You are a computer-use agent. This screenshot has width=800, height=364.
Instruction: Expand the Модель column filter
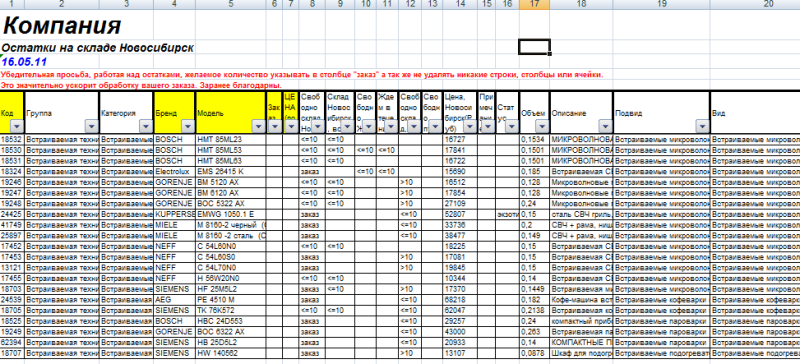click(x=258, y=126)
